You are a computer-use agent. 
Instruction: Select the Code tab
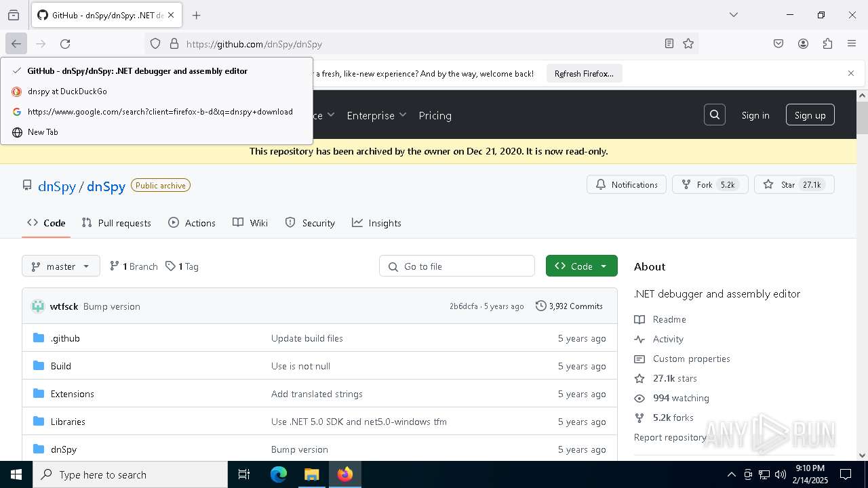pyautogui.click(x=46, y=223)
